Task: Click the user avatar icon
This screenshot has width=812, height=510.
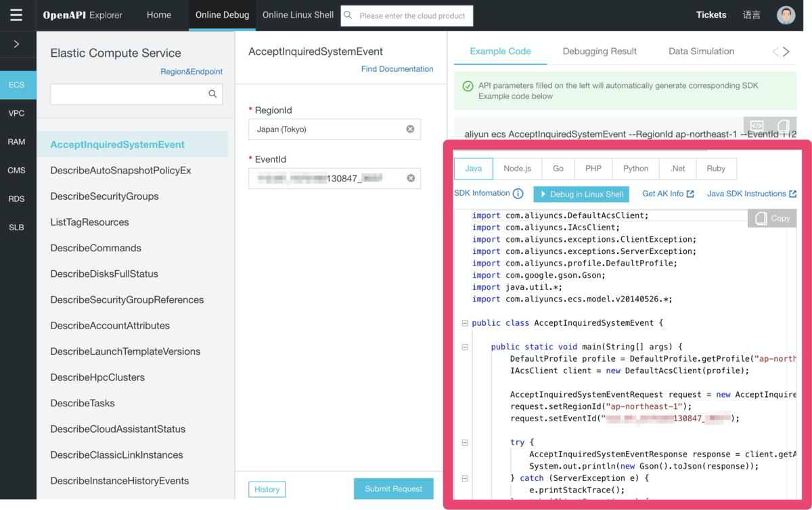Action: (x=786, y=15)
